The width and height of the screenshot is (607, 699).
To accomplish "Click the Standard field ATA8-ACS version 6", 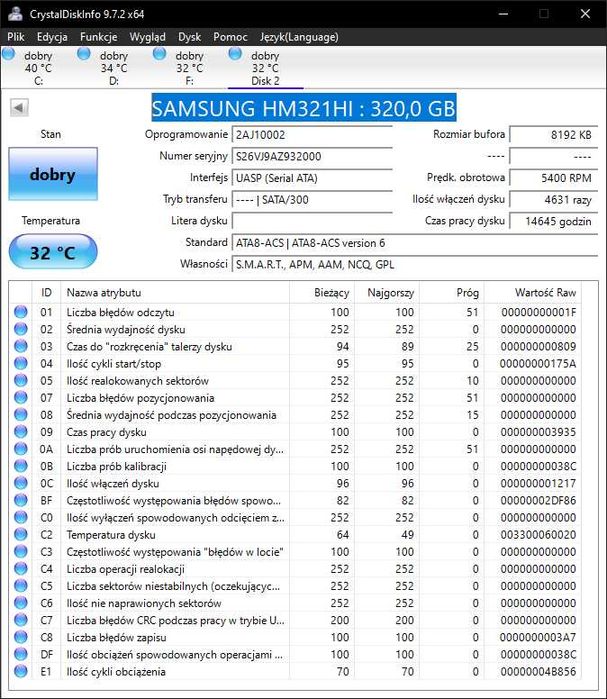I will tap(414, 243).
